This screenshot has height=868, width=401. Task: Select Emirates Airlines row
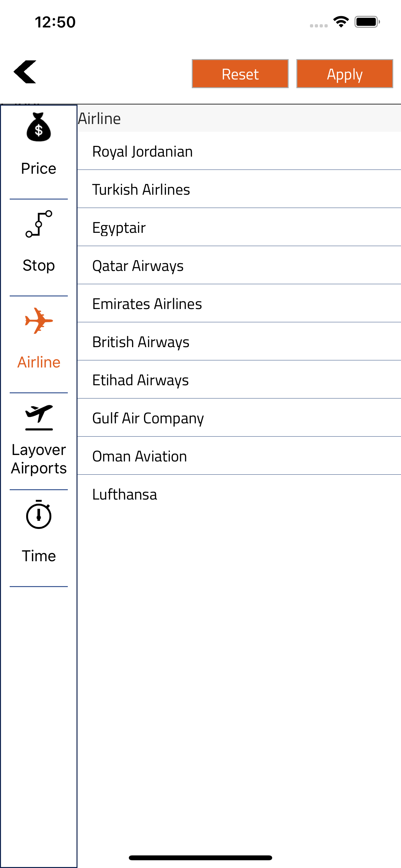(239, 303)
